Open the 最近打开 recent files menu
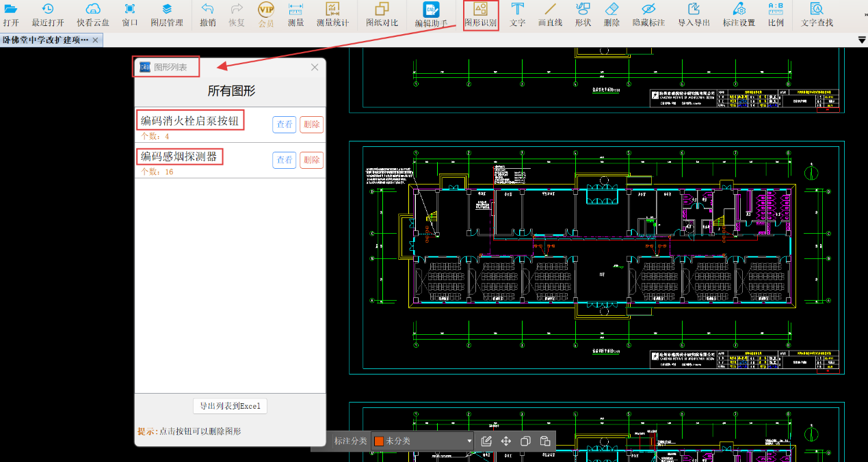Screen dimensions: 868x462 point(48,14)
